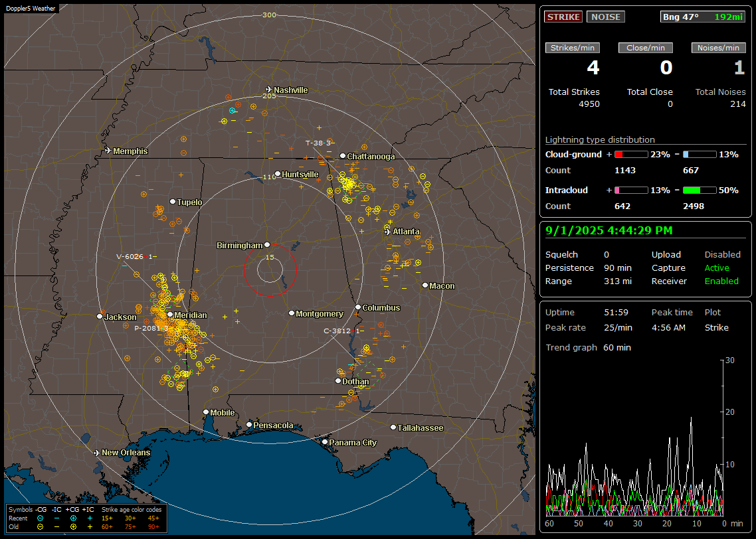
Task: Click the Dothan city marker
Action: 338,381
